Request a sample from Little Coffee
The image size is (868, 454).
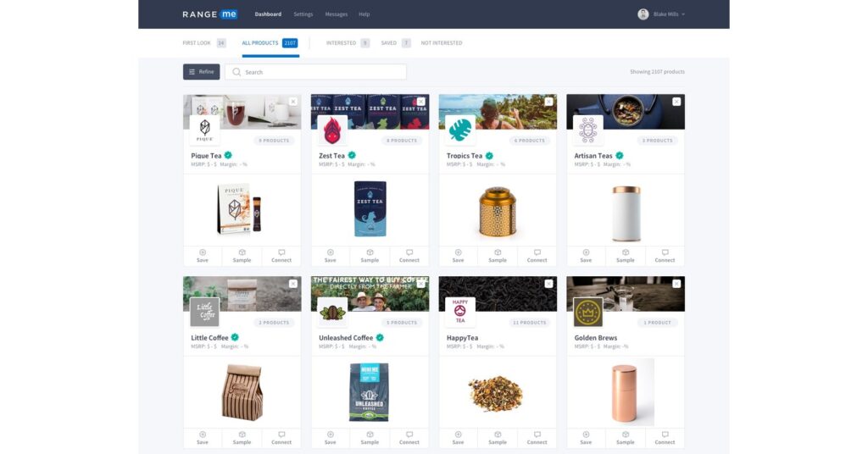pyautogui.click(x=242, y=438)
